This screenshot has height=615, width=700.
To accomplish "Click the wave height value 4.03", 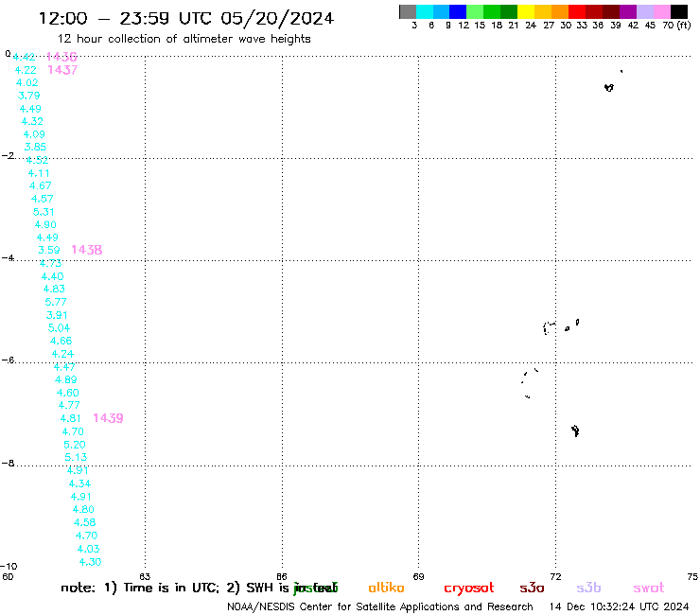I will pyautogui.click(x=88, y=549).
